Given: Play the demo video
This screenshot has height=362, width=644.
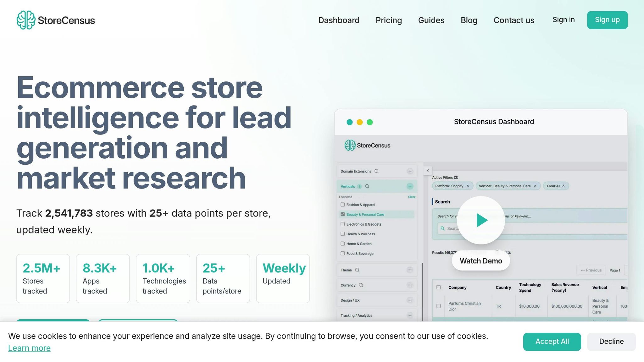Looking at the screenshot, I should [481, 220].
